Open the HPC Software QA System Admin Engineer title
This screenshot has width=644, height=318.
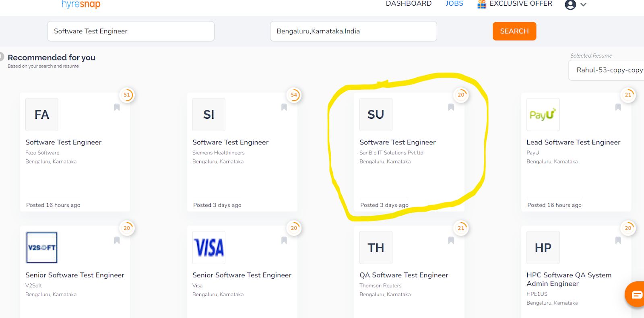tap(569, 279)
